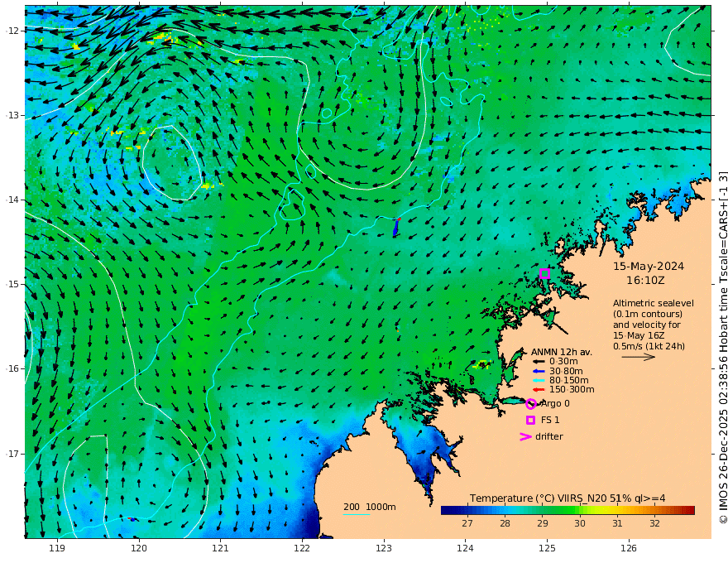Click the cyan 200m isobath sample line
This screenshot has height=563, width=728.
point(357,514)
